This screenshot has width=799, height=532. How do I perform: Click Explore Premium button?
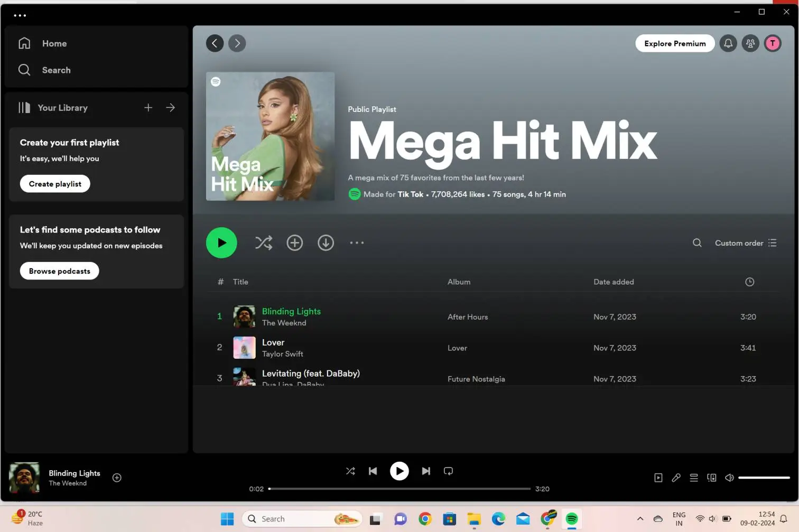pyautogui.click(x=675, y=43)
